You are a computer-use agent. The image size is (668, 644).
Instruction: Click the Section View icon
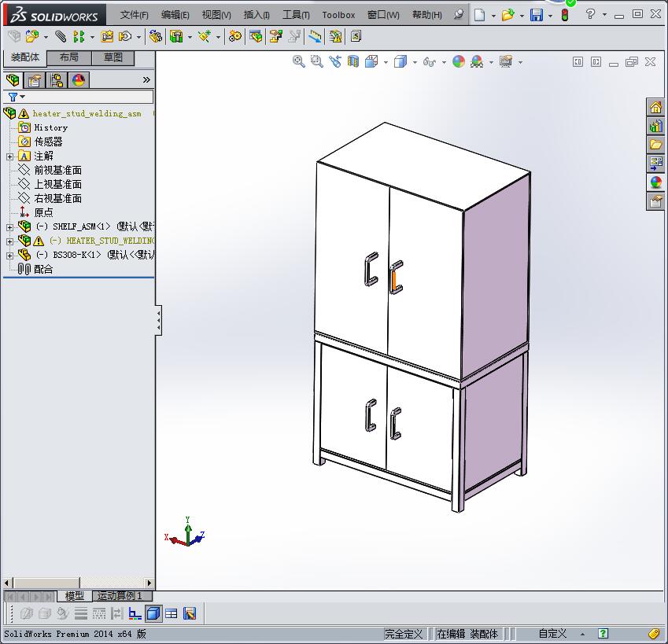pos(352,61)
